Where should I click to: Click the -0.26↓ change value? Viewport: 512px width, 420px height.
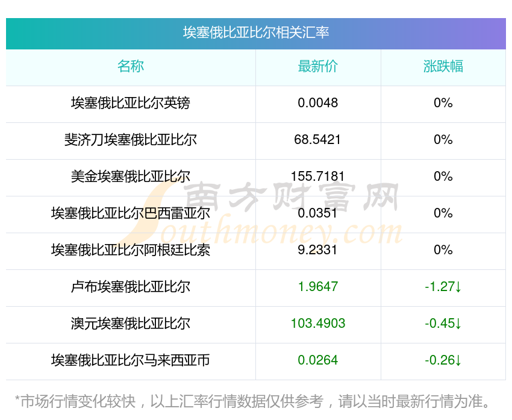[443, 360]
